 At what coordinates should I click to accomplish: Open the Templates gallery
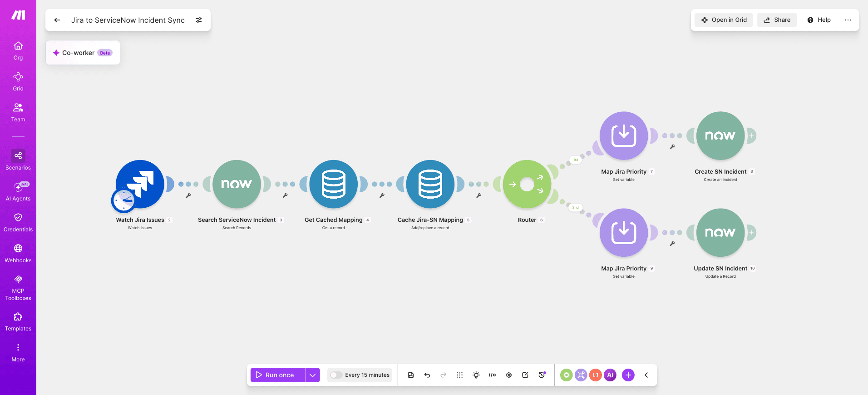[x=18, y=321]
